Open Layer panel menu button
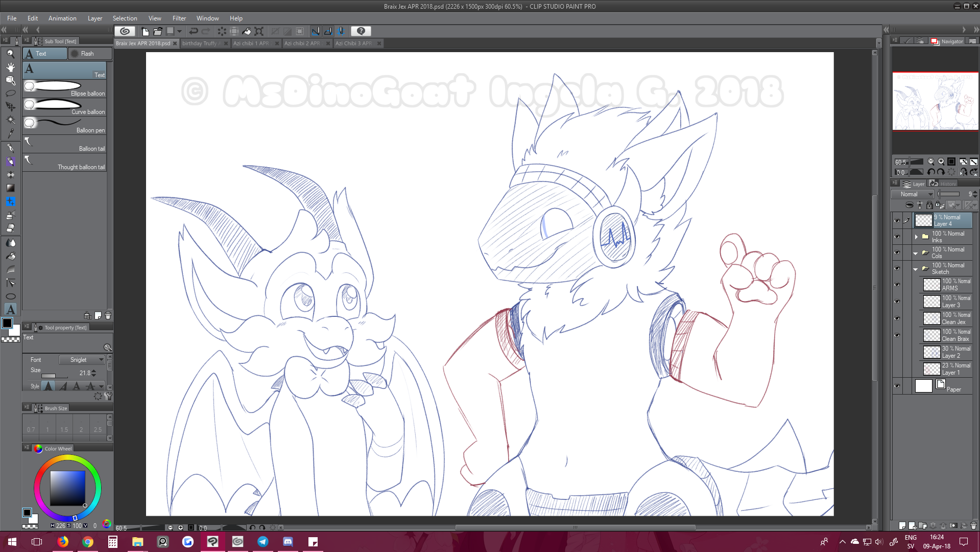980x552 pixels. click(895, 183)
